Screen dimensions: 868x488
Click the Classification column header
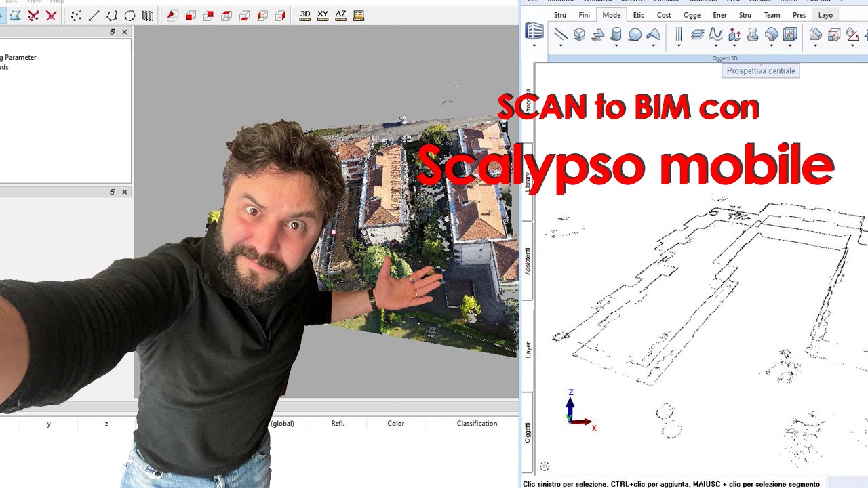click(477, 423)
